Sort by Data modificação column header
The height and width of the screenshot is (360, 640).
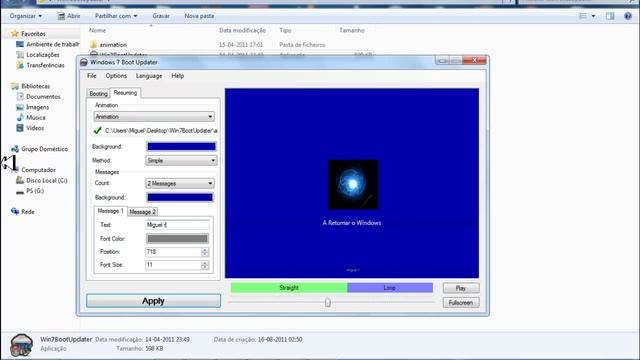242,30
